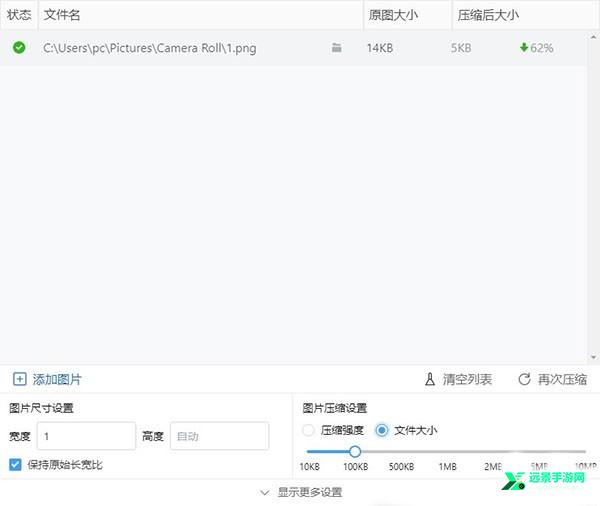
Task: Click the 14KB original size cell
Action: 380,48
